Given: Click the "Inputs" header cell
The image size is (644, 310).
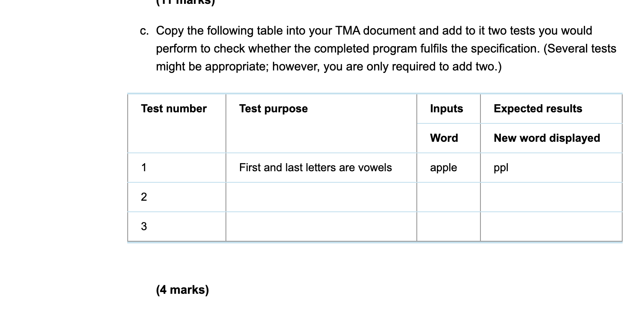Looking at the screenshot, I should pos(448,109).
